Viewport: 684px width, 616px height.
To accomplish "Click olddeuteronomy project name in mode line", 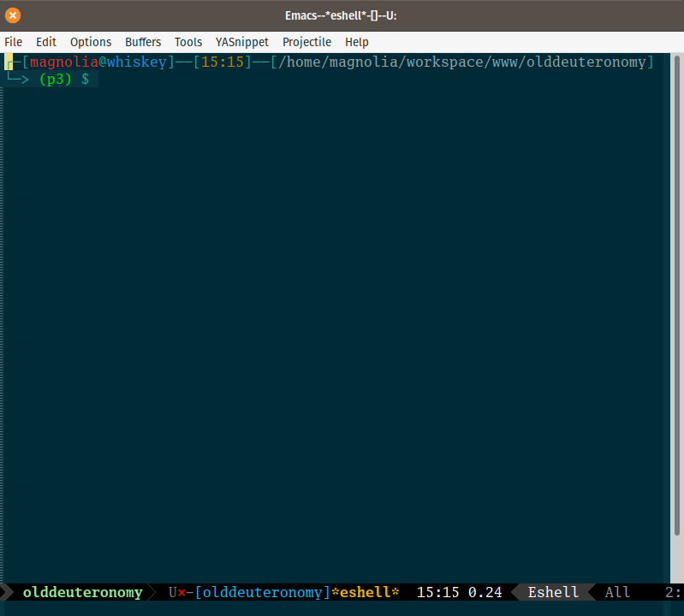I will tap(82, 592).
